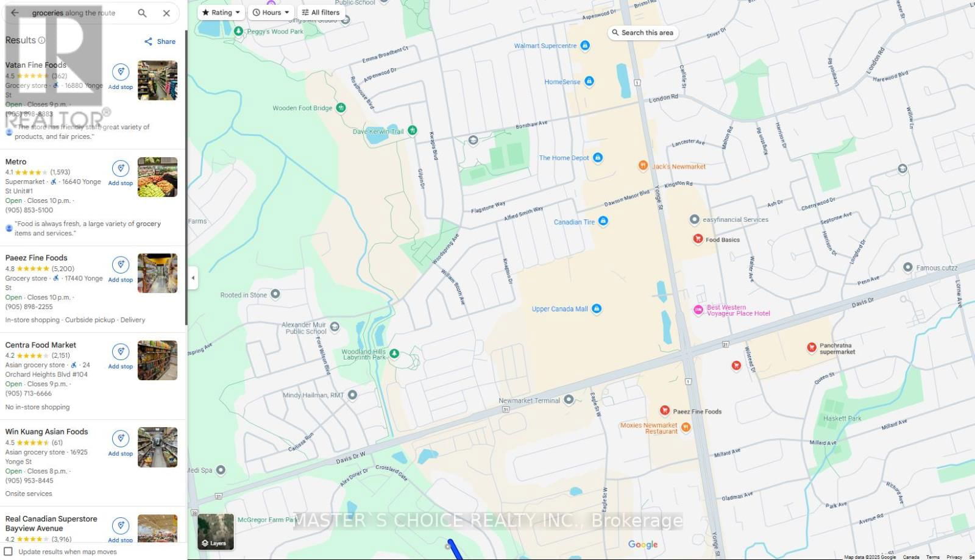The width and height of the screenshot is (975, 560).
Task: Open Centra Food Market photo thumbnail
Action: click(157, 360)
